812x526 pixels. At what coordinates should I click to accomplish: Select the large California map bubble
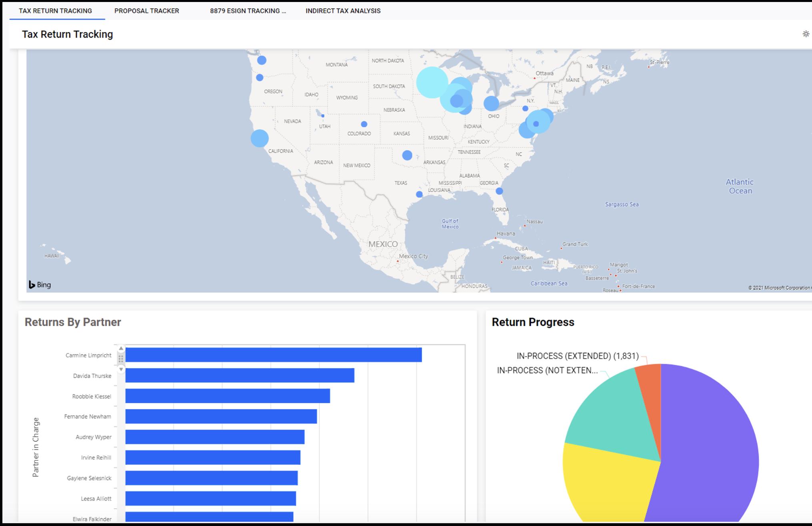tap(260, 138)
